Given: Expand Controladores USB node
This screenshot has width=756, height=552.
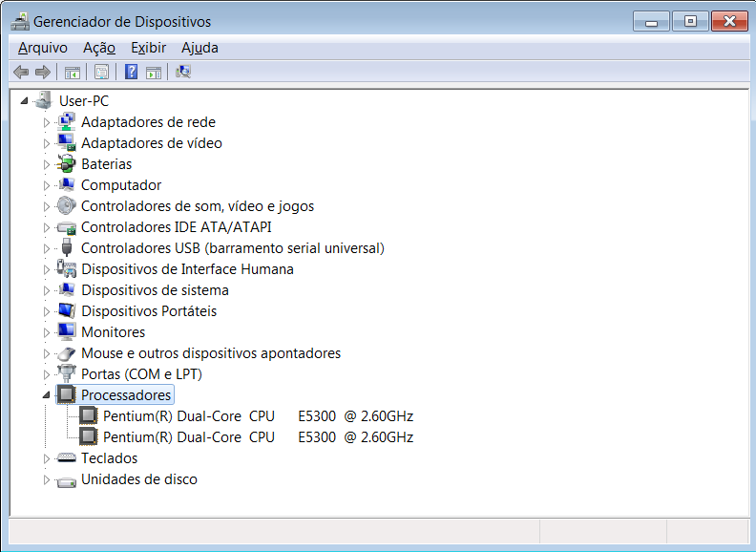Looking at the screenshot, I should [46, 248].
